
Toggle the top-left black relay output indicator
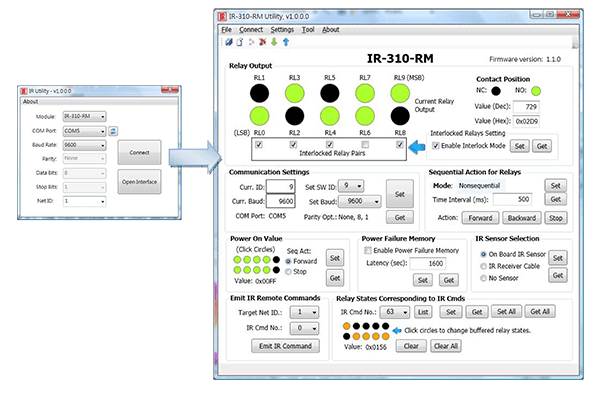[259, 93]
